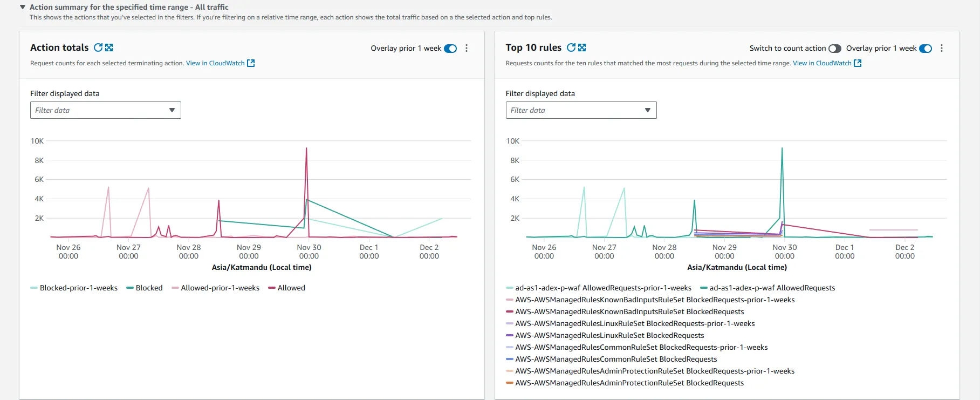Image resolution: width=980 pixels, height=400 pixels.
Task: Toggle KnownBadInputsRuleSet BlockedRequests-prior-1-weeks legend
Action: click(650, 300)
